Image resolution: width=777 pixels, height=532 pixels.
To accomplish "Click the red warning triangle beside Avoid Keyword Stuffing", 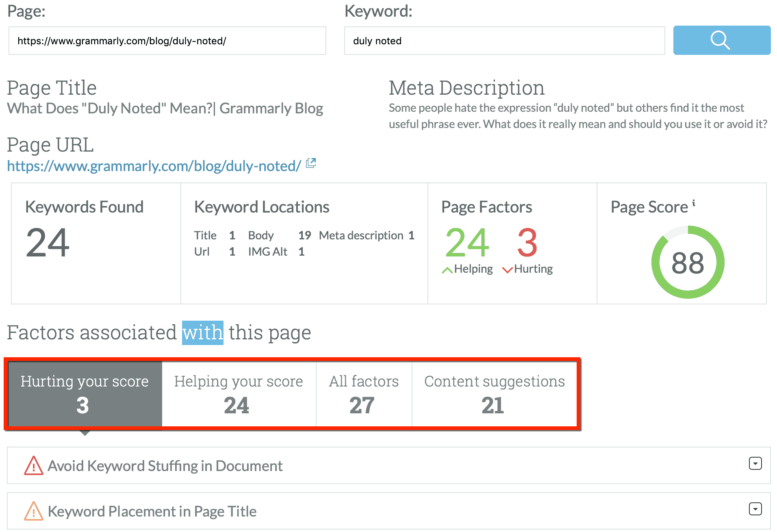I will coord(34,466).
